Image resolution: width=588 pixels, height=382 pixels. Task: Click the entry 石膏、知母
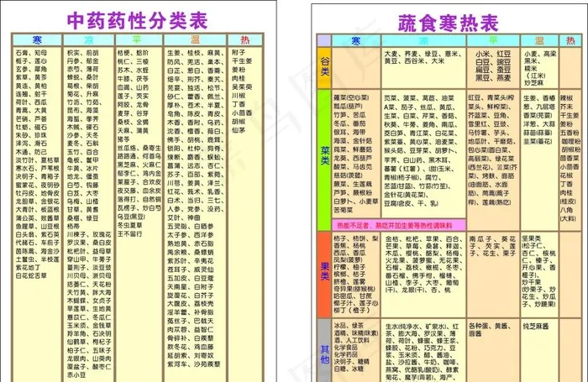(x=31, y=53)
